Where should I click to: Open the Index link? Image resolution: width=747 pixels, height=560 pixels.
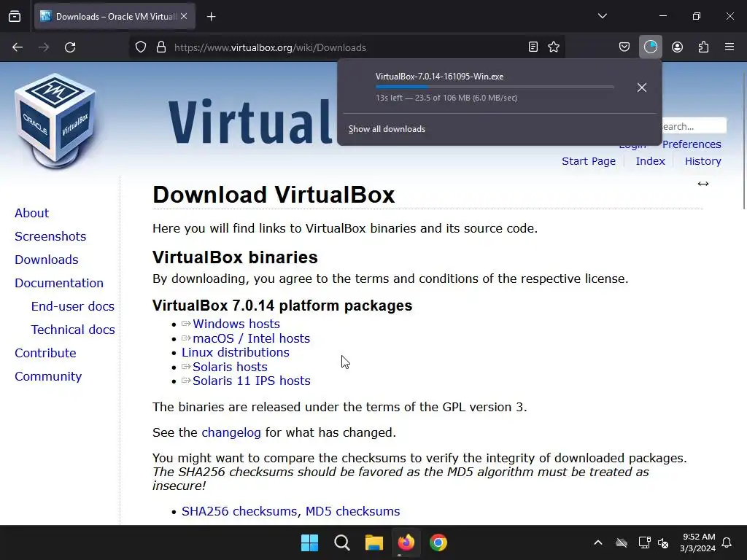[650, 161]
